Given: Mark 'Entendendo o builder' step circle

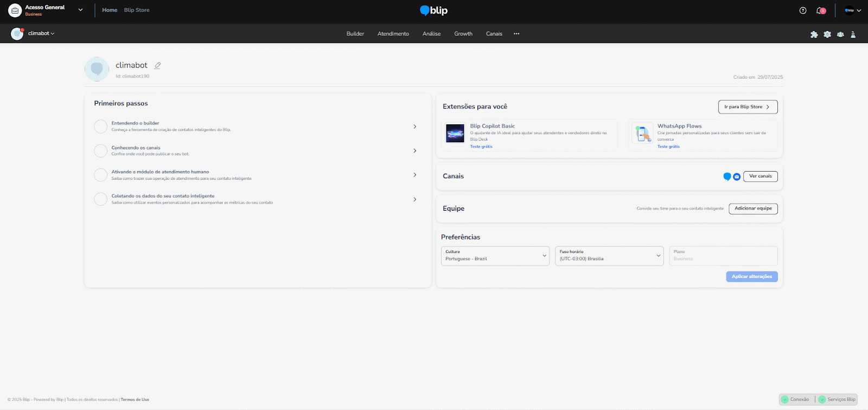Looking at the screenshot, I should point(101,127).
